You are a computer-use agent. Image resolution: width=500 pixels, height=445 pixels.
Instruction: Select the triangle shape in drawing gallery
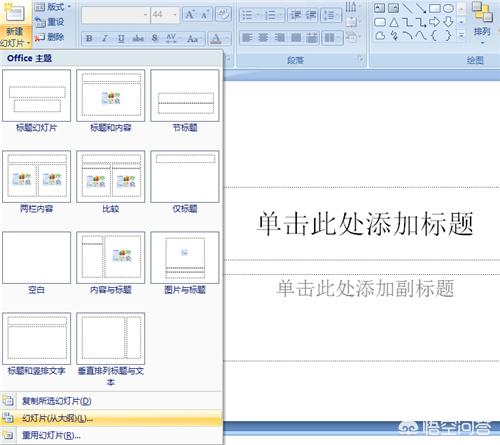tap(394, 22)
